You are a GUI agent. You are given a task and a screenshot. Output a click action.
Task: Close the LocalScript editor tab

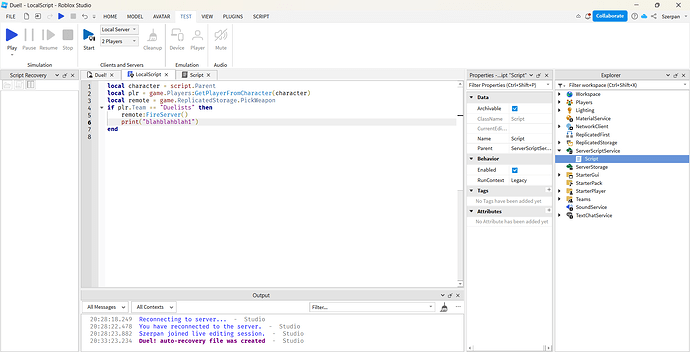[166, 75]
